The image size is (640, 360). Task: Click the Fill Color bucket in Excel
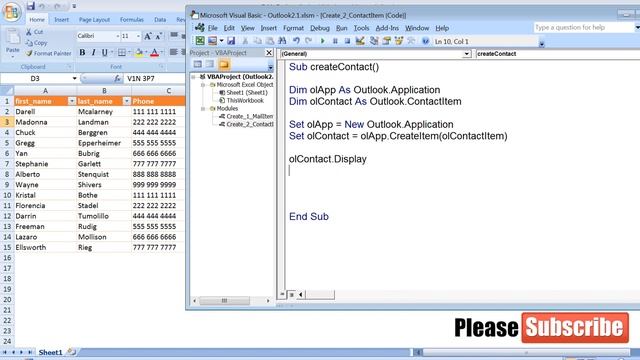click(139, 53)
